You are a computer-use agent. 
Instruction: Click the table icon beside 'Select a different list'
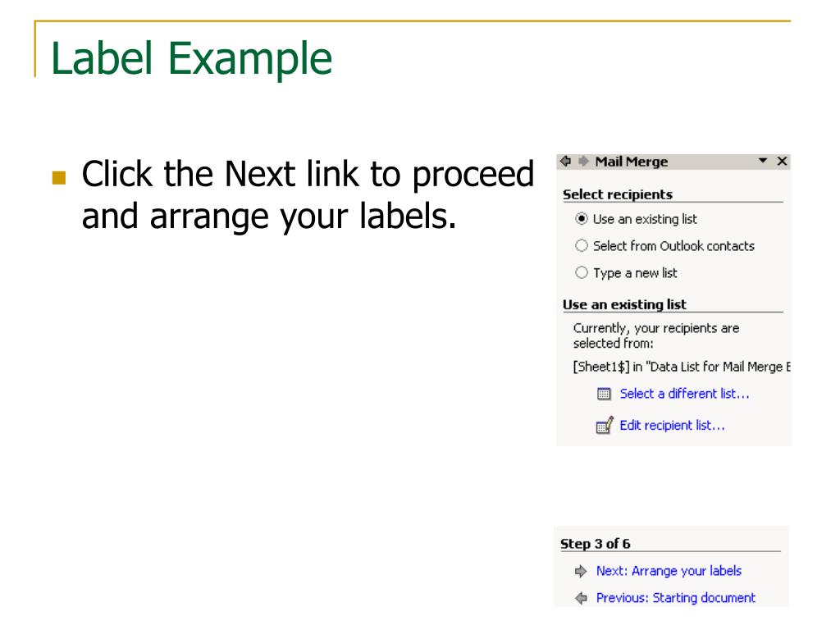[604, 394]
